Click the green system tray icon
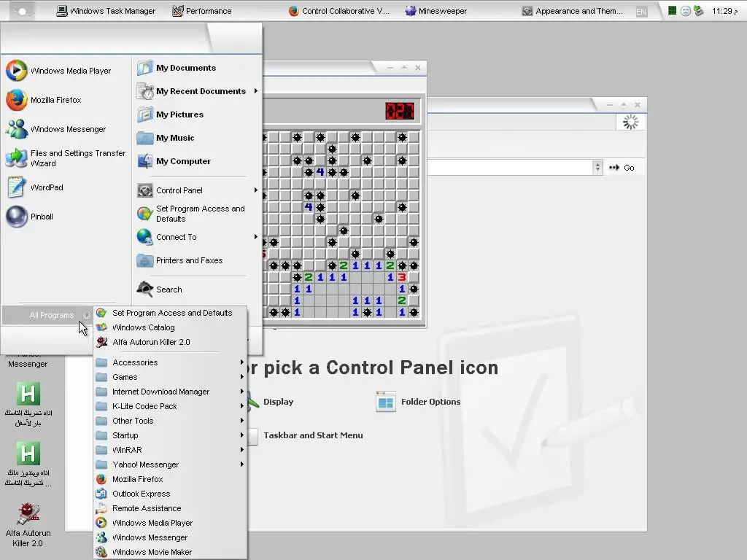The width and height of the screenshot is (747, 560). pyautogui.click(x=672, y=10)
